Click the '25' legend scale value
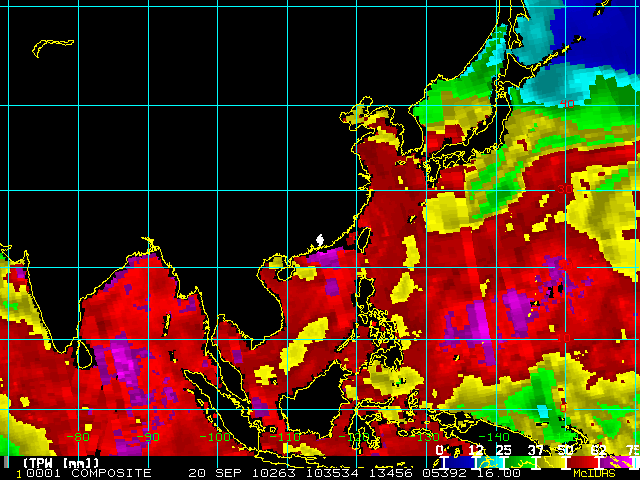 [504, 450]
